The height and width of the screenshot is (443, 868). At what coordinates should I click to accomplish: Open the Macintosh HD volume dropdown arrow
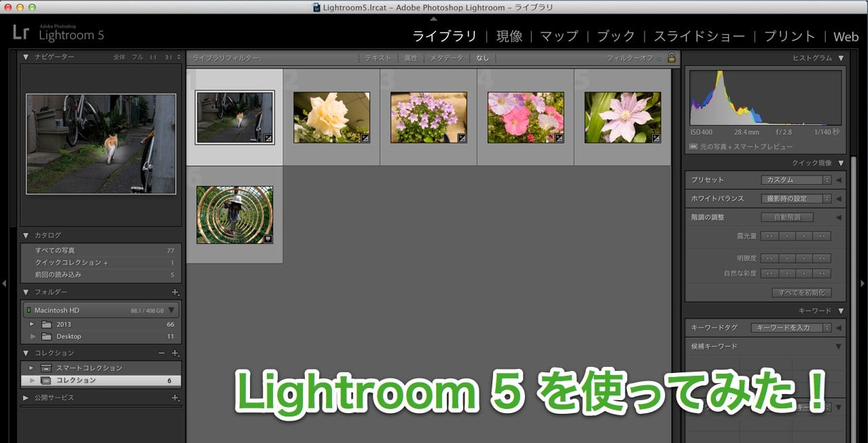(172, 311)
